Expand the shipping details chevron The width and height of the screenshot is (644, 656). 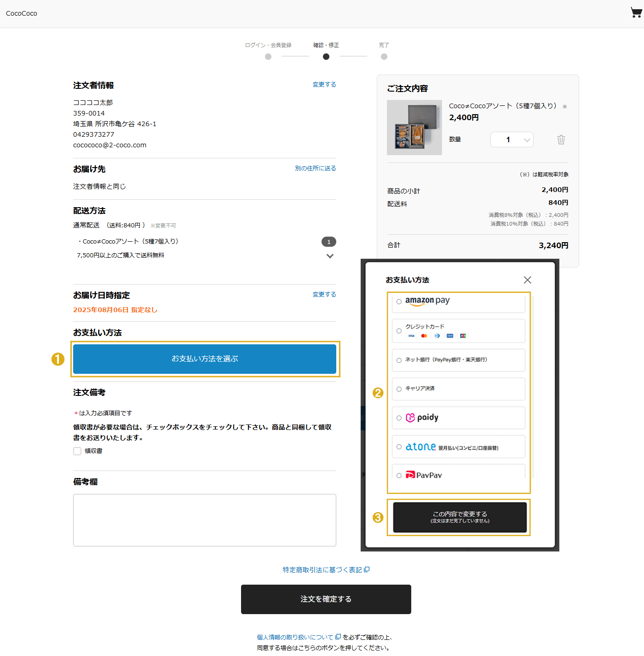point(330,256)
